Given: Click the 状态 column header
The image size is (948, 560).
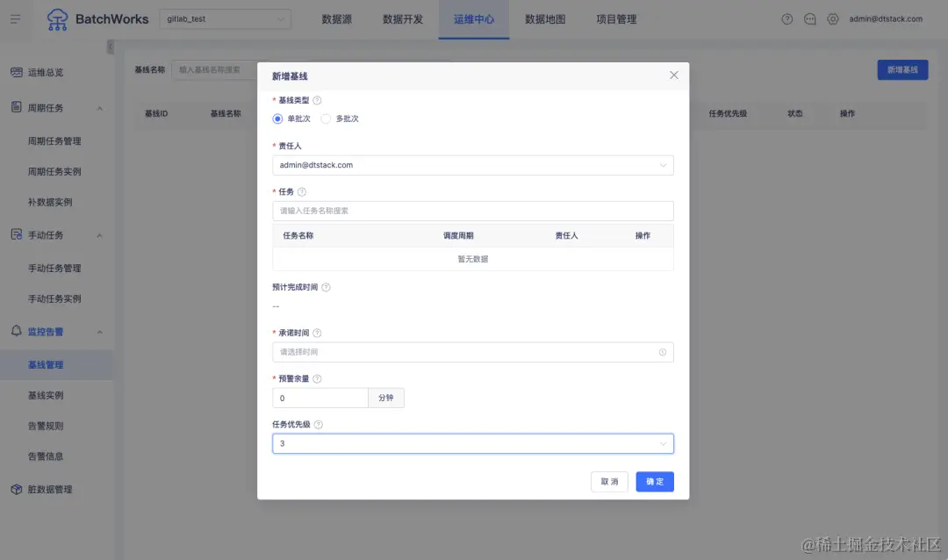Looking at the screenshot, I should [x=795, y=114].
